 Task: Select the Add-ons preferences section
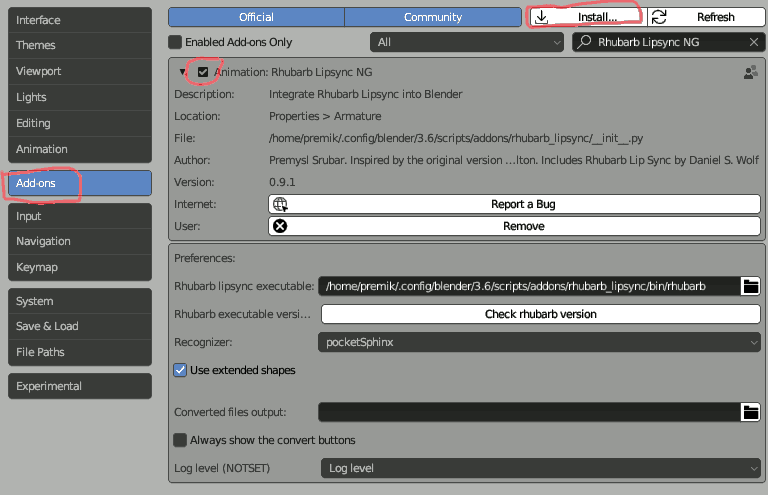pyautogui.click(x=80, y=183)
